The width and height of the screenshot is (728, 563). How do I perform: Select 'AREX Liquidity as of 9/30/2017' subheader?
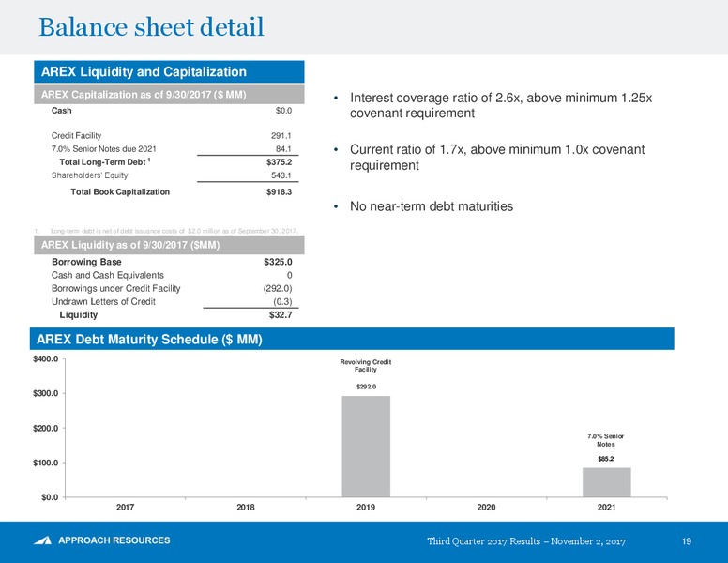pyautogui.click(x=169, y=245)
